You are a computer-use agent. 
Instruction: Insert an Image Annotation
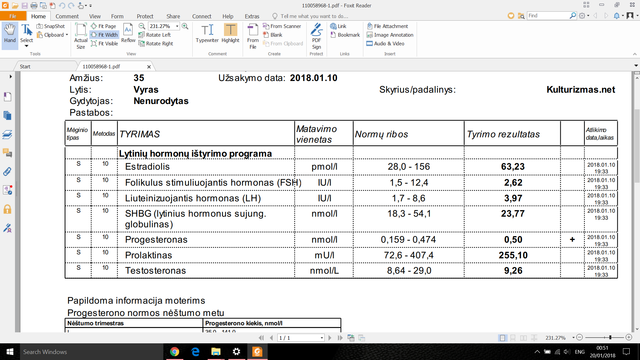tap(390, 35)
